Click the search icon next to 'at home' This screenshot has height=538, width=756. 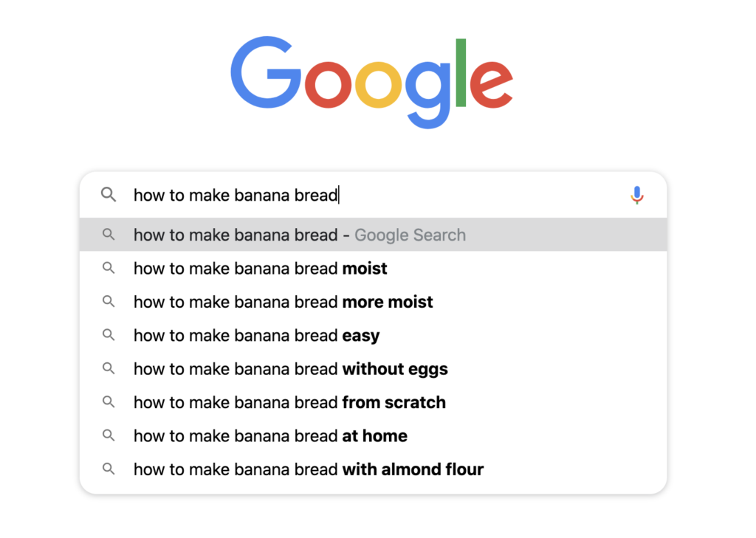[x=109, y=436]
